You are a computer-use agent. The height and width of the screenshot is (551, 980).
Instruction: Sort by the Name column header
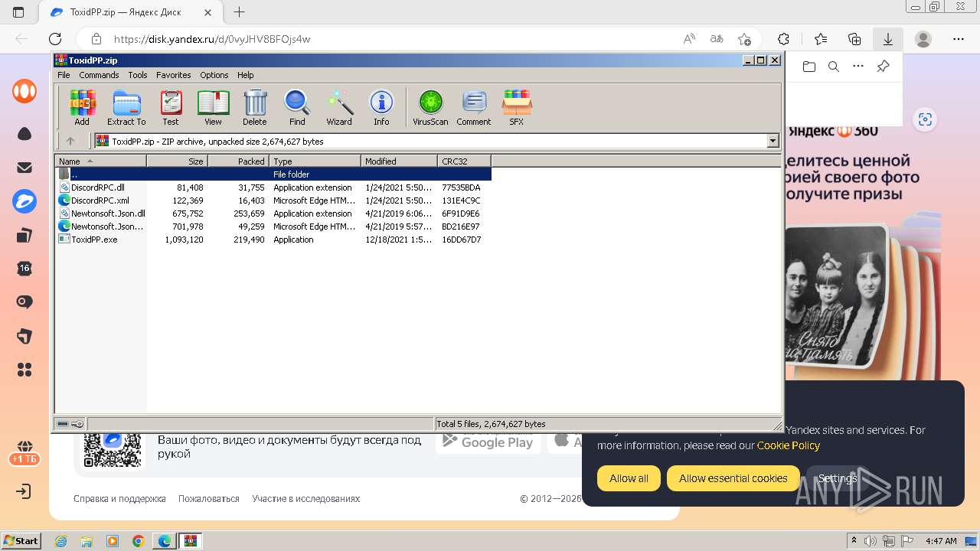point(101,161)
